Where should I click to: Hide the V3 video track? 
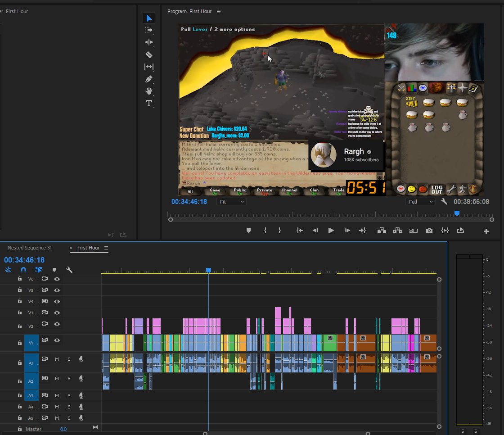(x=57, y=313)
